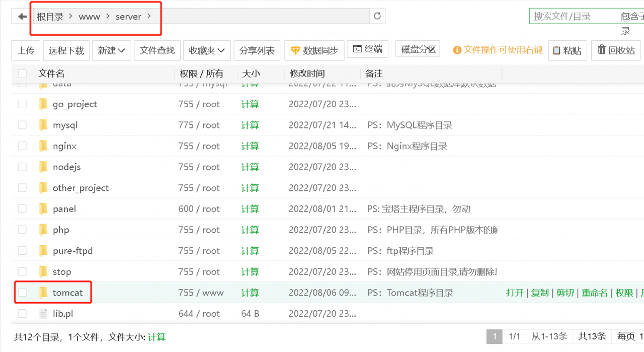This screenshot has width=644, height=352.
Task: Click 打开 on the tomcat row
Action: coord(515,293)
